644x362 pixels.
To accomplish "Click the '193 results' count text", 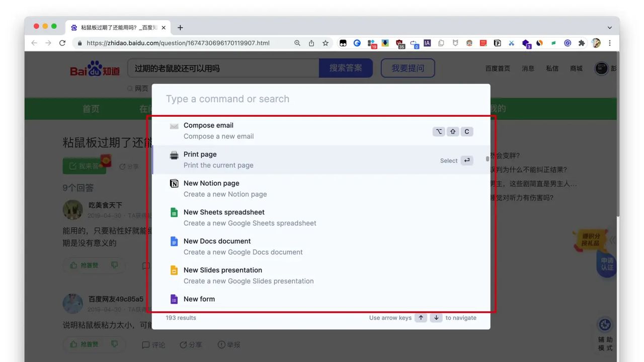I will pos(181,318).
